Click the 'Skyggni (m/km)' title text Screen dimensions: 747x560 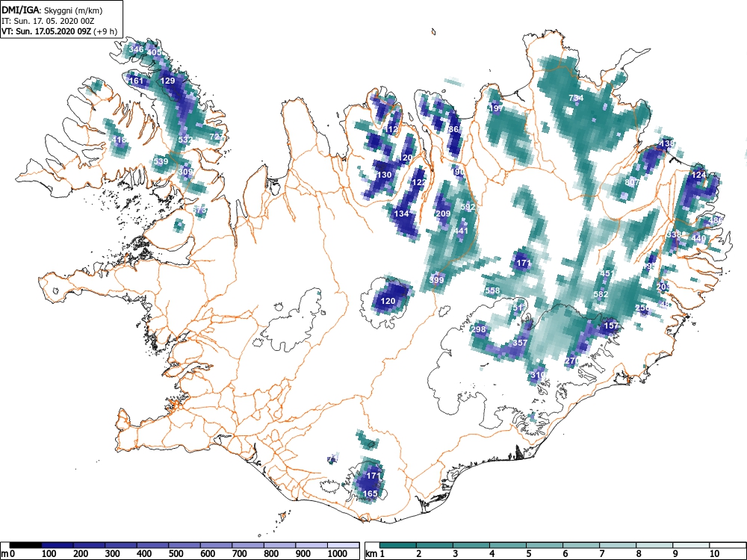tap(73, 10)
